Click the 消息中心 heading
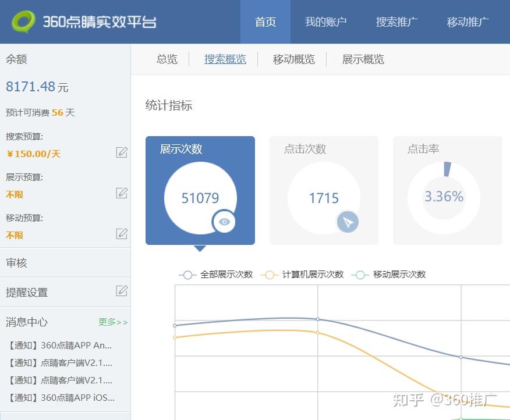Viewport: 510px width, 420px height. click(x=27, y=322)
